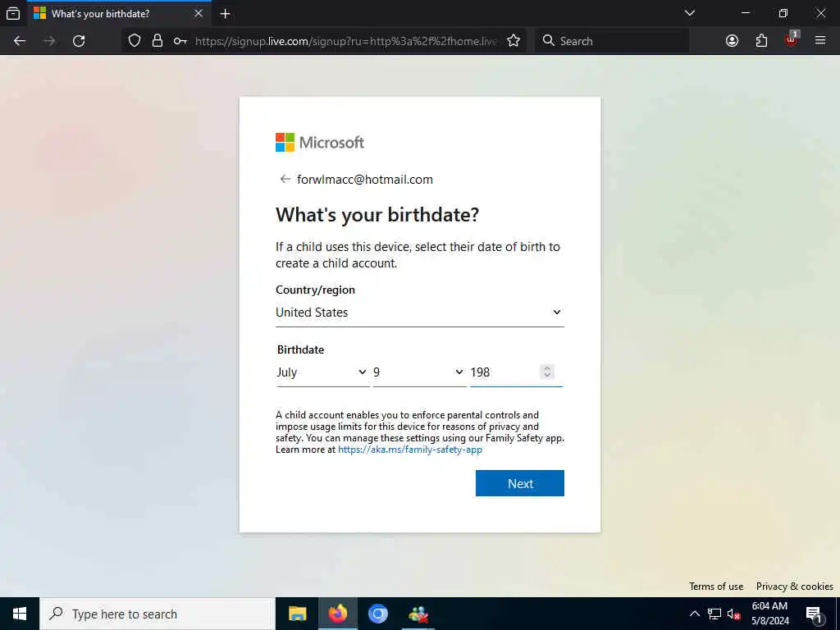840x630 pixels.
Task: Click the muted volume tray icon
Action: (733, 614)
